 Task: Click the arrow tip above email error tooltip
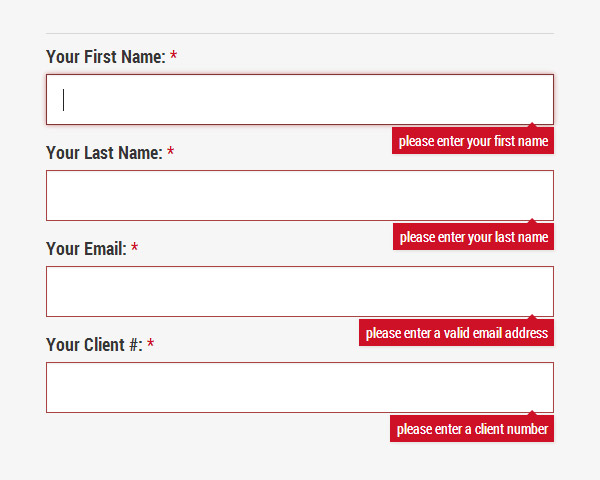(x=532, y=317)
